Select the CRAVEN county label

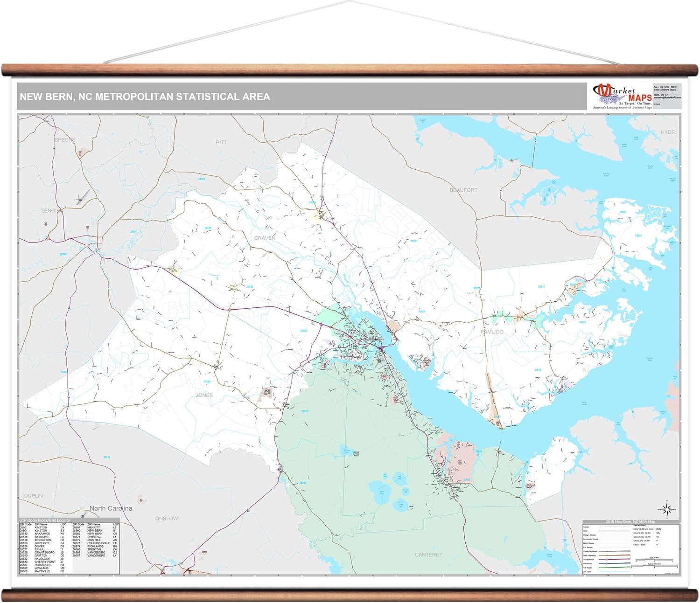tap(266, 237)
